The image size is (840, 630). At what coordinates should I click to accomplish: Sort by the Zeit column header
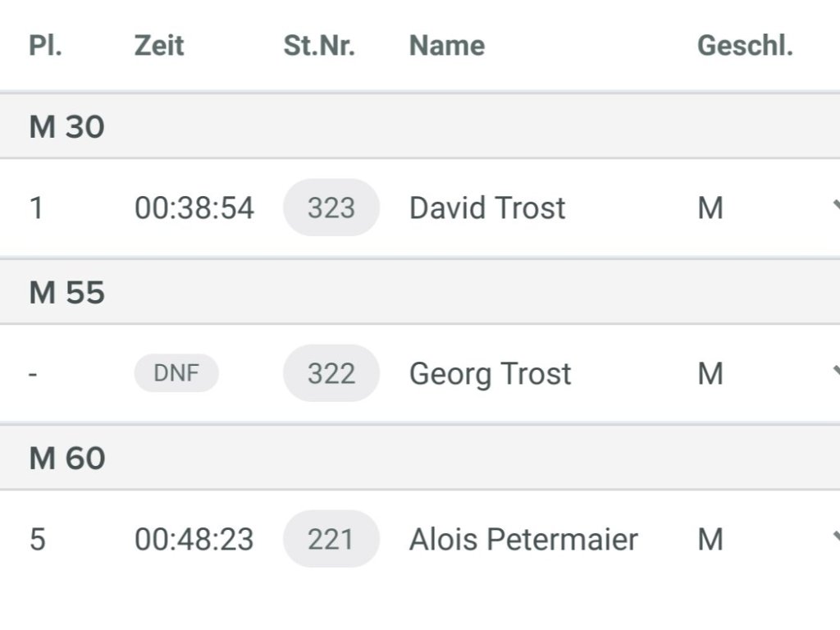(159, 45)
